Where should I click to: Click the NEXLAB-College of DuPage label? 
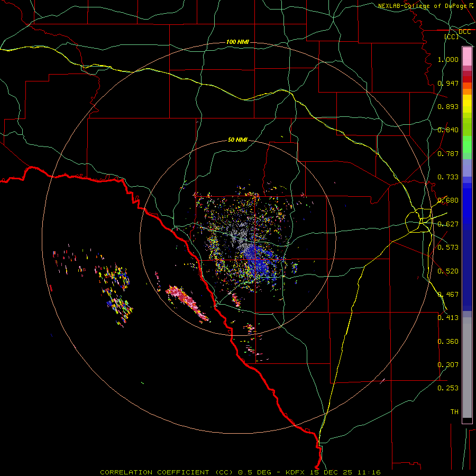coord(425,6)
